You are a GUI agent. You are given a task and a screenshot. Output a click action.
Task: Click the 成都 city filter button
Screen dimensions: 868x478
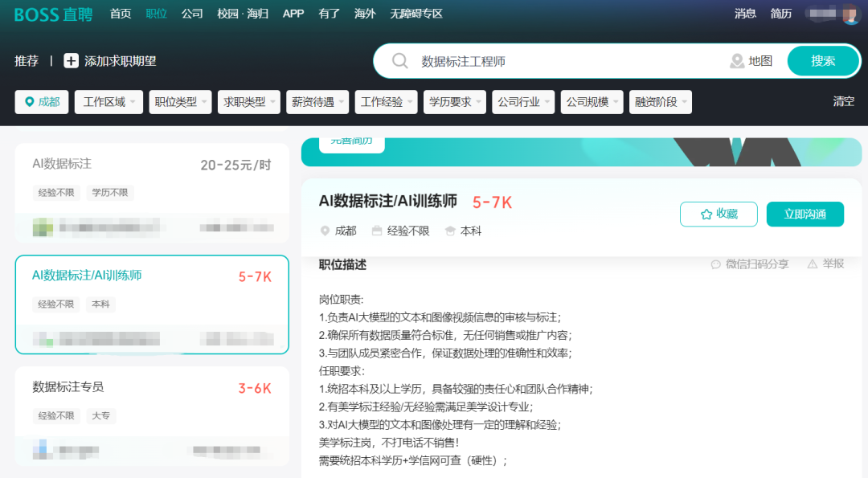[x=42, y=102]
